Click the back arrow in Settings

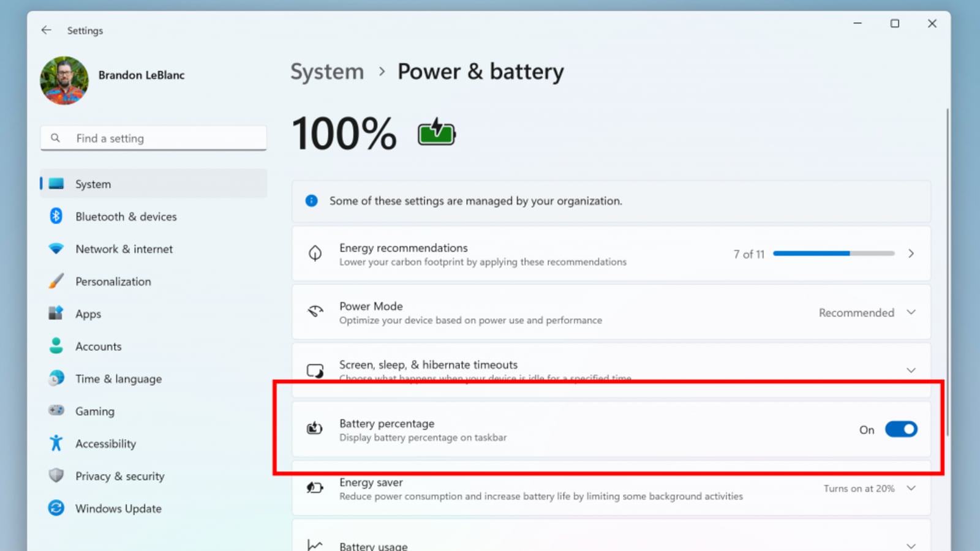47,30
